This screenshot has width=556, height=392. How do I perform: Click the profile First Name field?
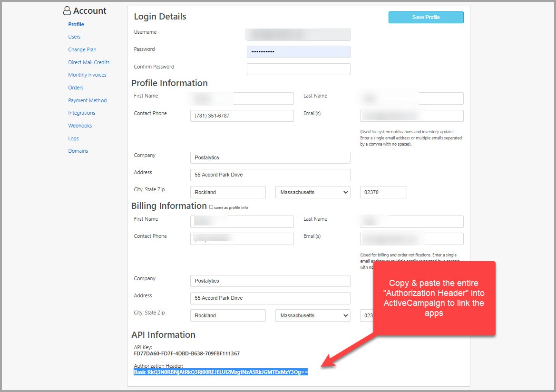(x=242, y=98)
